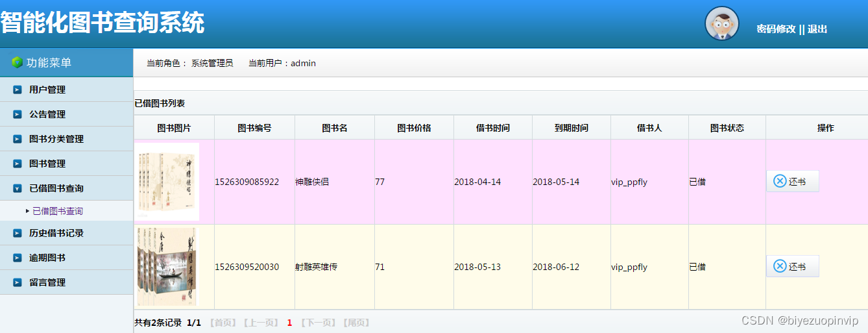Image resolution: width=868 pixels, height=333 pixels.
Task: Click 已借 status in 射雕英雄传 row
Action: (x=697, y=267)
